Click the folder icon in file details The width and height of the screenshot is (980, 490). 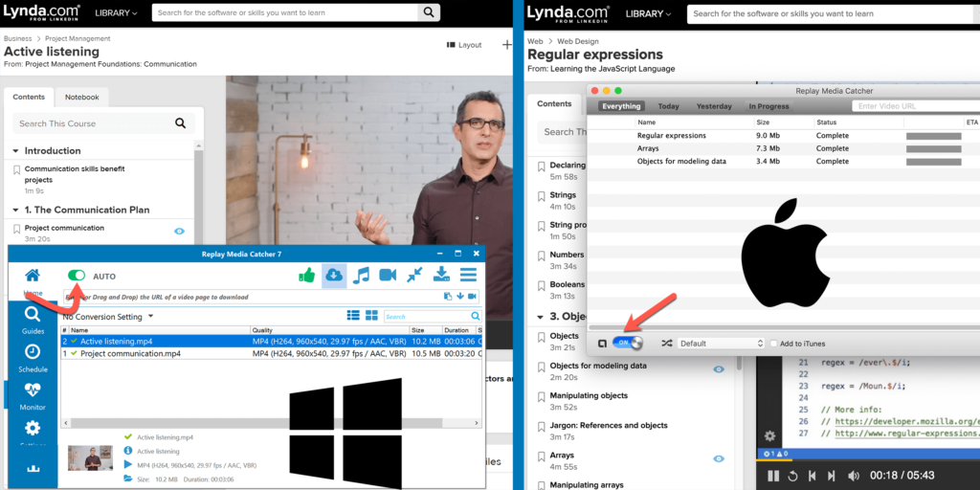[x=128, y=479]
